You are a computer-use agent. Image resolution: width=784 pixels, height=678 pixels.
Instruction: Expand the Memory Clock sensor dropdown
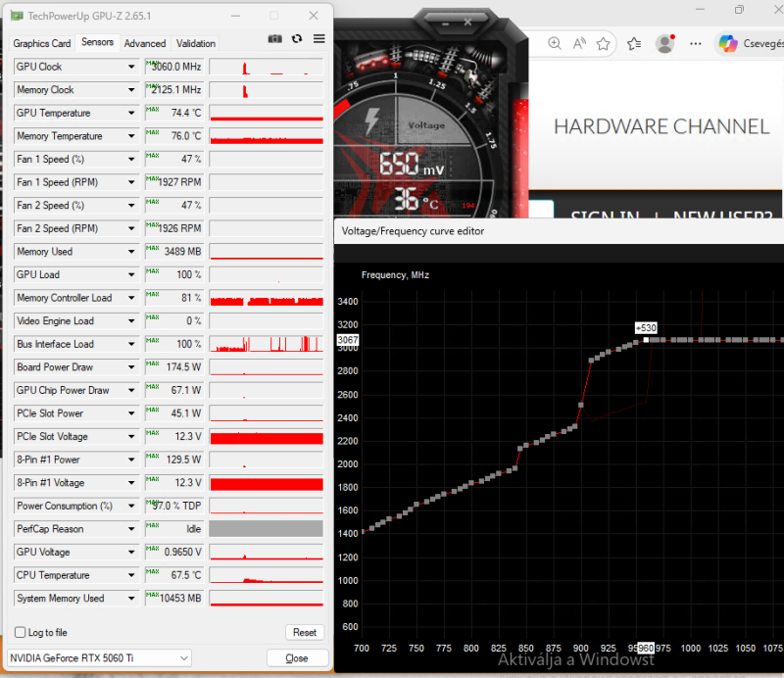tap(131, 90)
